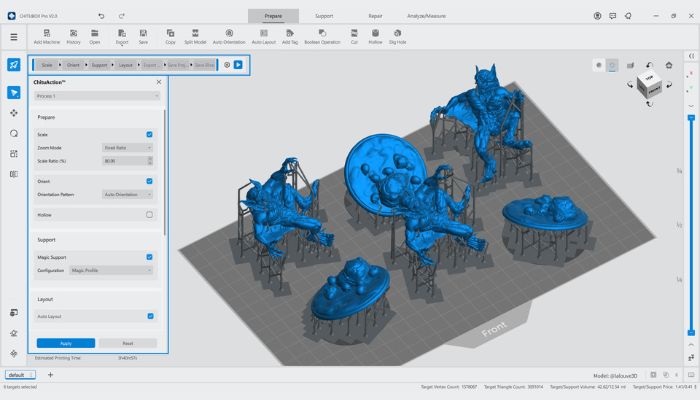Switch to the Prepare tab

[x=273, y=16]
